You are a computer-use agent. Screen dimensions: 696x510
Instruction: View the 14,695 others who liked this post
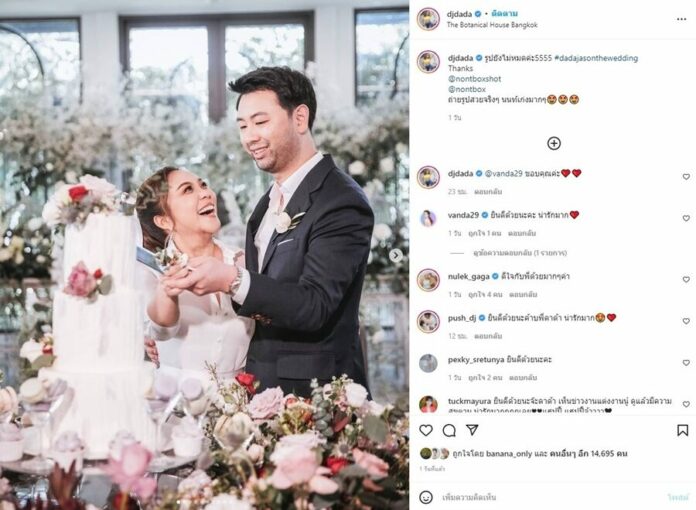pos(588,454)
